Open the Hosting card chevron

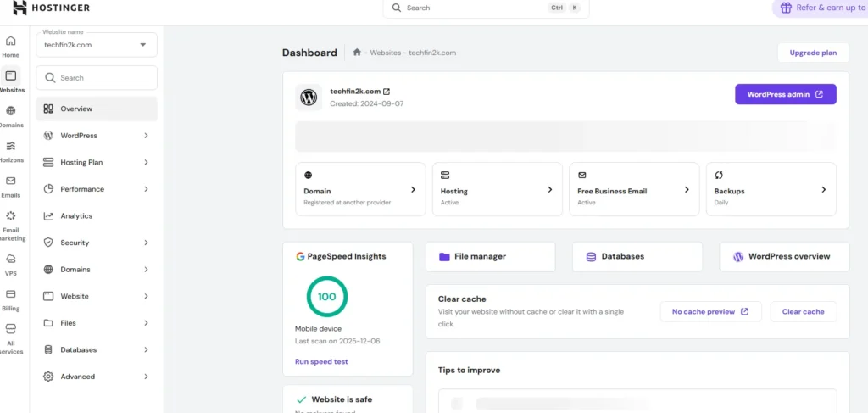tap(549, 189)
